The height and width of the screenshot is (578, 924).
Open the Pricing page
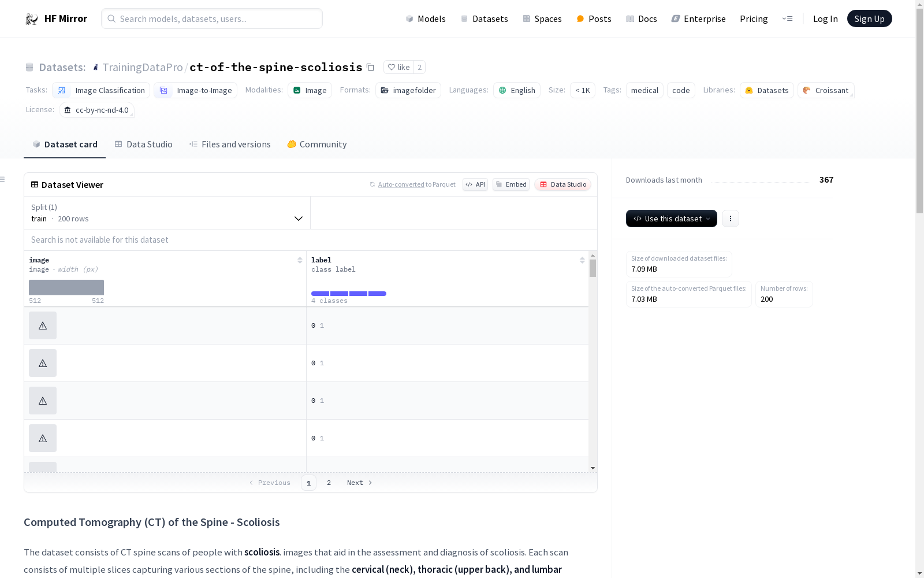click(x=754, y=18)
